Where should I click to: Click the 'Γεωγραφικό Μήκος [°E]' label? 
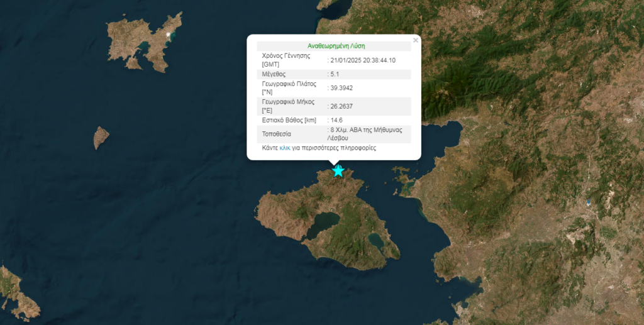288,106
